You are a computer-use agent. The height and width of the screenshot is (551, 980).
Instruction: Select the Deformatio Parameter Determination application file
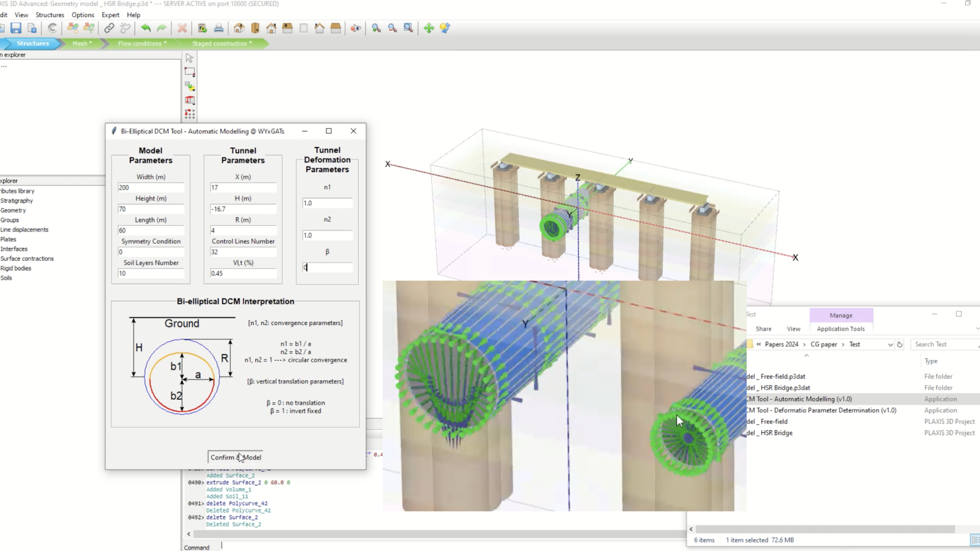[821, 410]
